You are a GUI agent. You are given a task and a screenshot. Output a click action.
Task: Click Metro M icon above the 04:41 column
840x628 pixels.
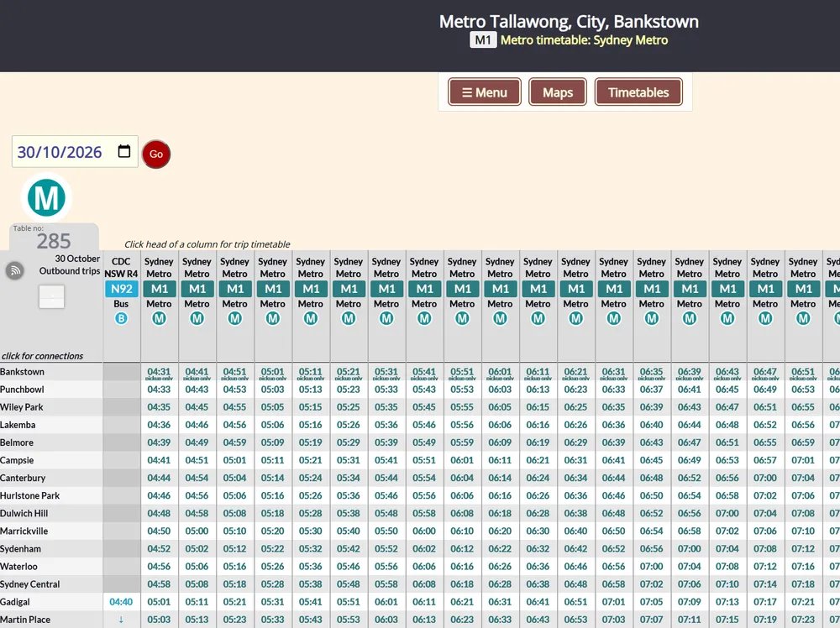197,318
